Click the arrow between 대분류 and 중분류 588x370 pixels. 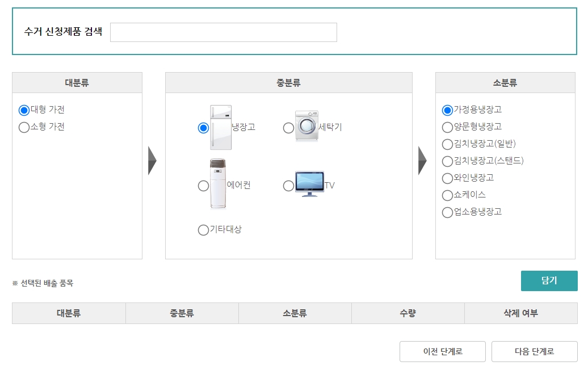(152, 161)
